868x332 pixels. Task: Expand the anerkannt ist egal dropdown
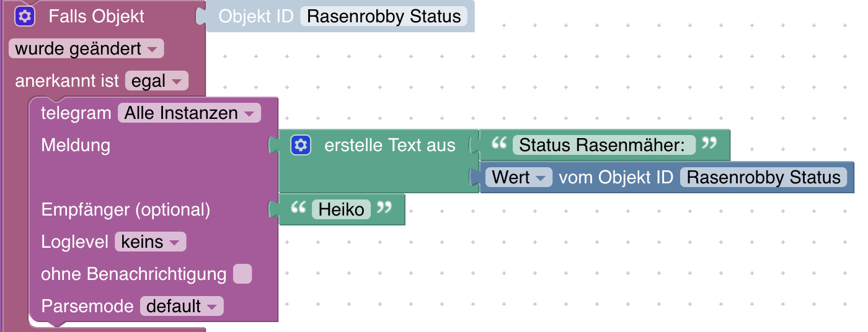point(156,81)
